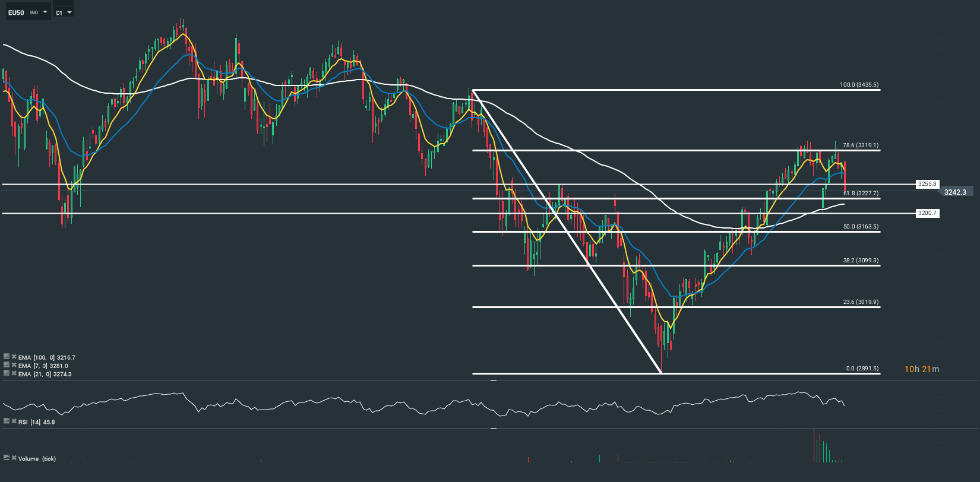
Task: Select the Fibonacci 100.0 level label
Action: point(859,85)
